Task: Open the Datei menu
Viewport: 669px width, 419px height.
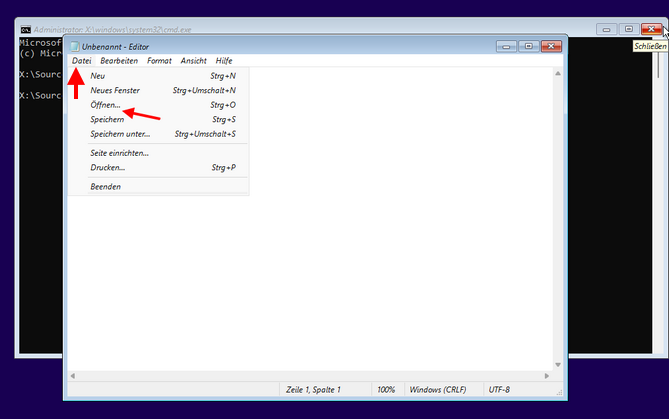Action: click(82, 61)
